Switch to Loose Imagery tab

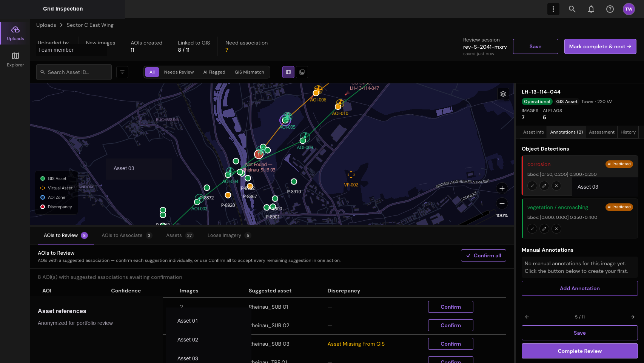(x=229, y=235)
